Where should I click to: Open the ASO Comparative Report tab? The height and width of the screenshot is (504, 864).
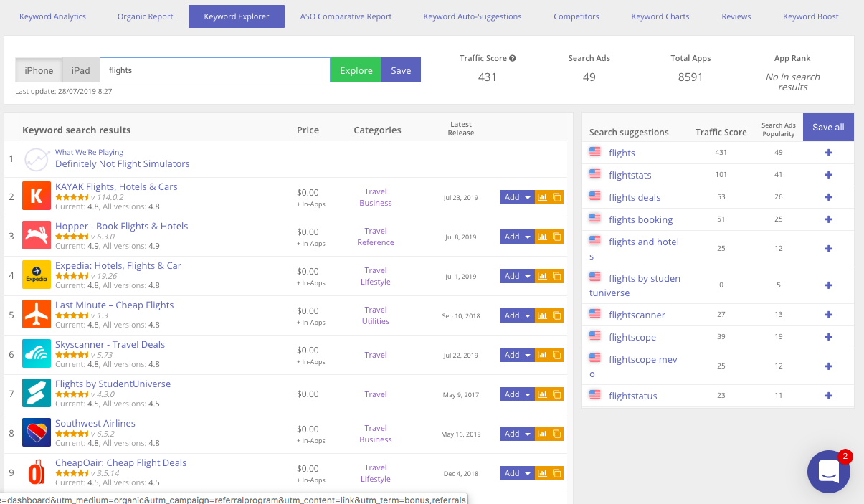(x=346, y=16)
